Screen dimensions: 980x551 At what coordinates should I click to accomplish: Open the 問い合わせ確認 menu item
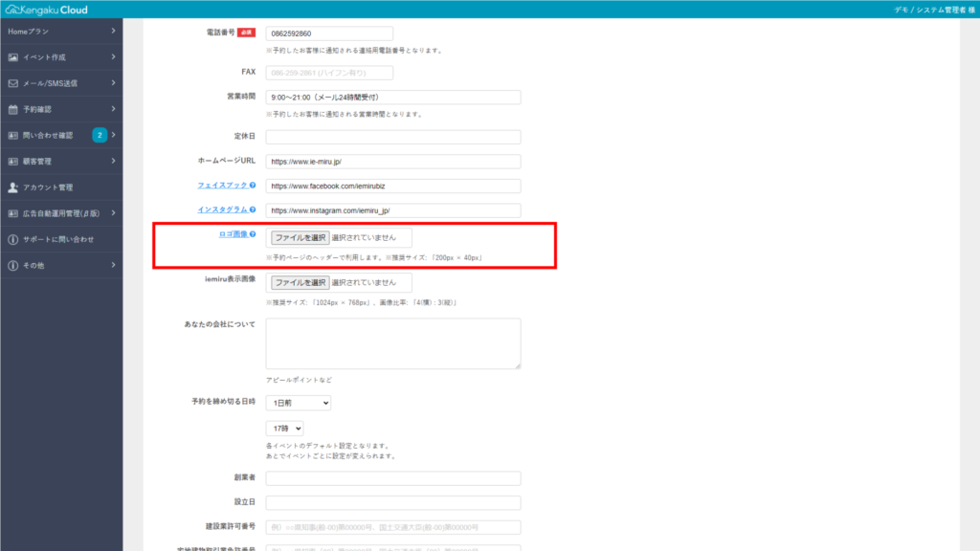coord(61,136)
